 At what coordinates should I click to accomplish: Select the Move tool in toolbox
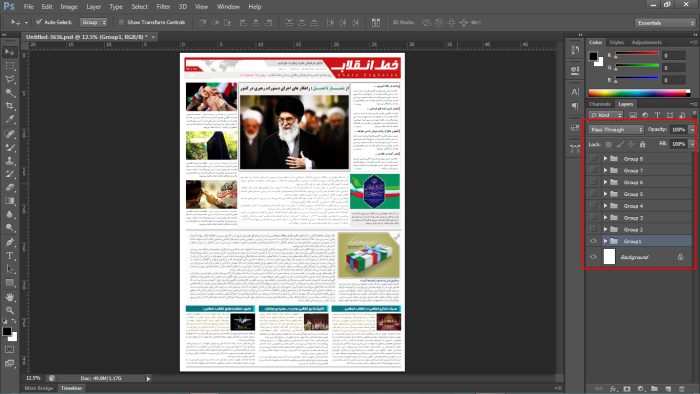tap(9, 52)
